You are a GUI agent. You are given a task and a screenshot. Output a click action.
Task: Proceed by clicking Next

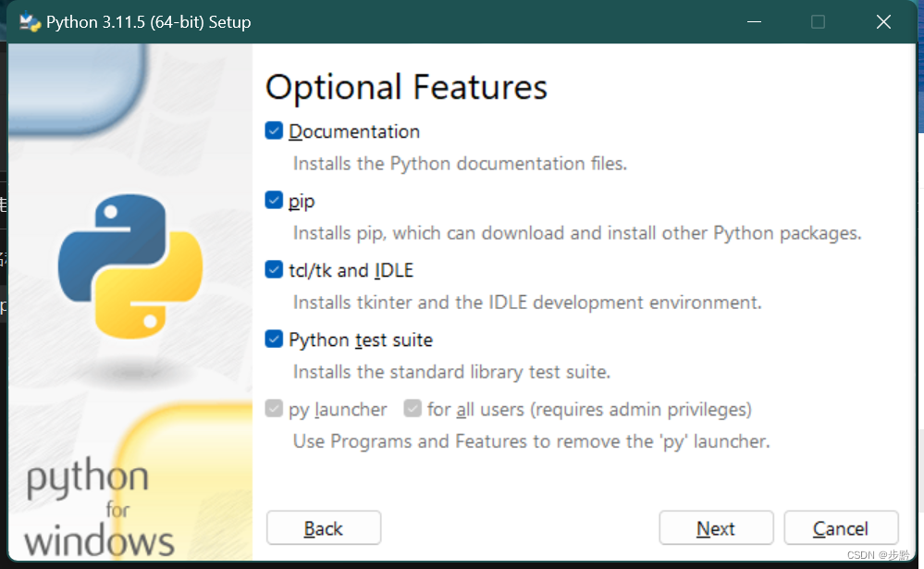tap(716, 528)
